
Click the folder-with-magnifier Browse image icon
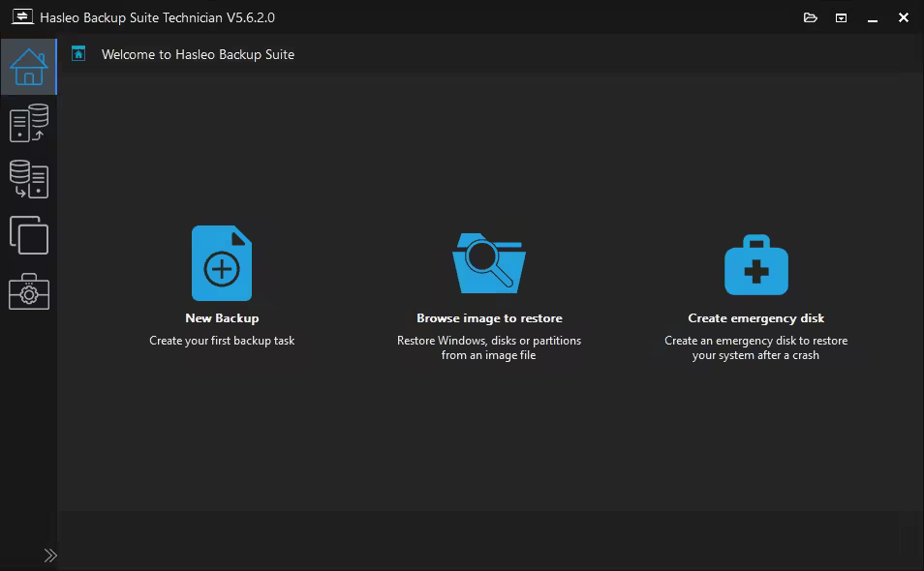point(488,262)
